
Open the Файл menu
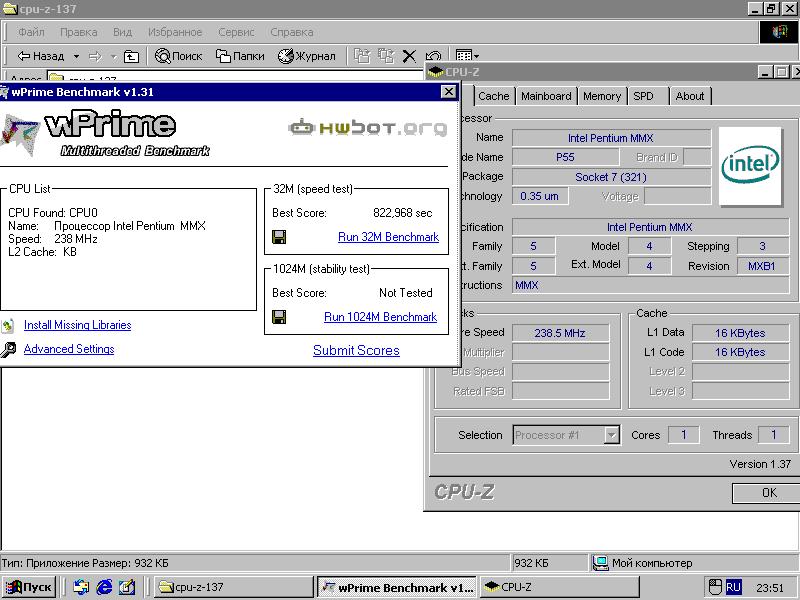[31, 32]
